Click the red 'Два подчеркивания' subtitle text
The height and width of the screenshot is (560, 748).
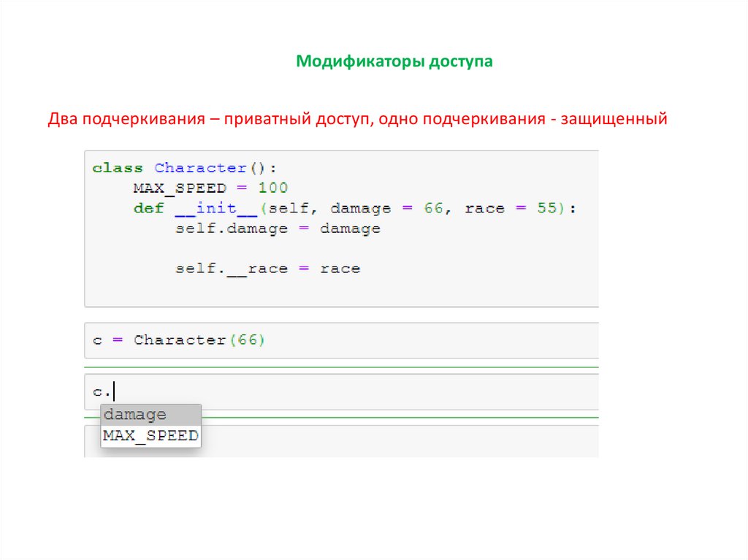357,118
